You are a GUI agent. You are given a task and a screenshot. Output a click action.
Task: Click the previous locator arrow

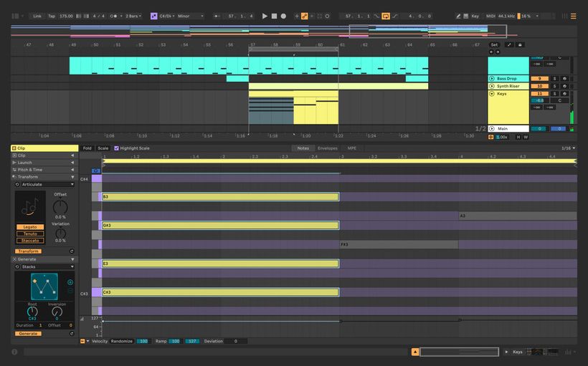pos(491,52)
